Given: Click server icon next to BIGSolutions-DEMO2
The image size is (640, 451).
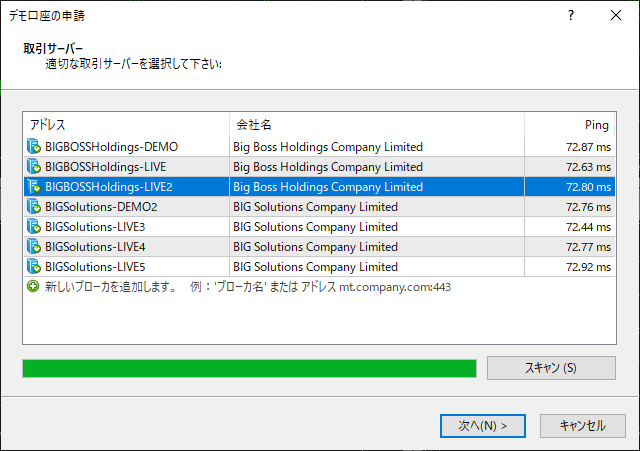Looking at the screenshot, I should pyautogui.click(x=34, y=207).
